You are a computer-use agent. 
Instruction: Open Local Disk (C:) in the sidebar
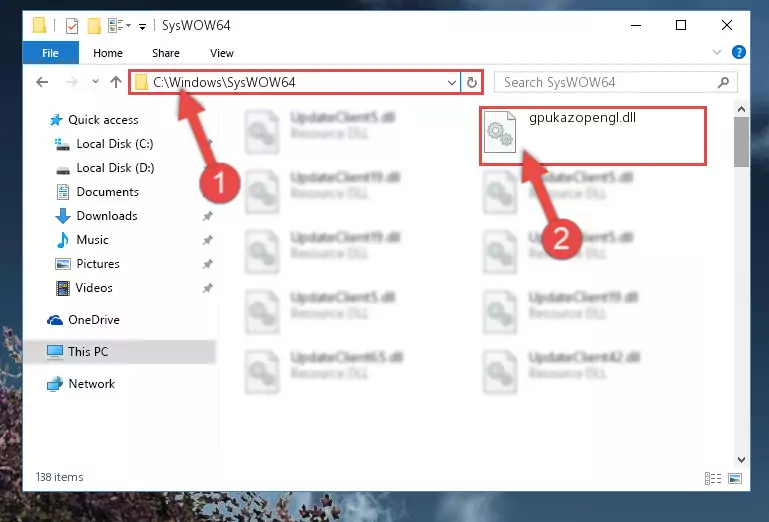[114, 144]
